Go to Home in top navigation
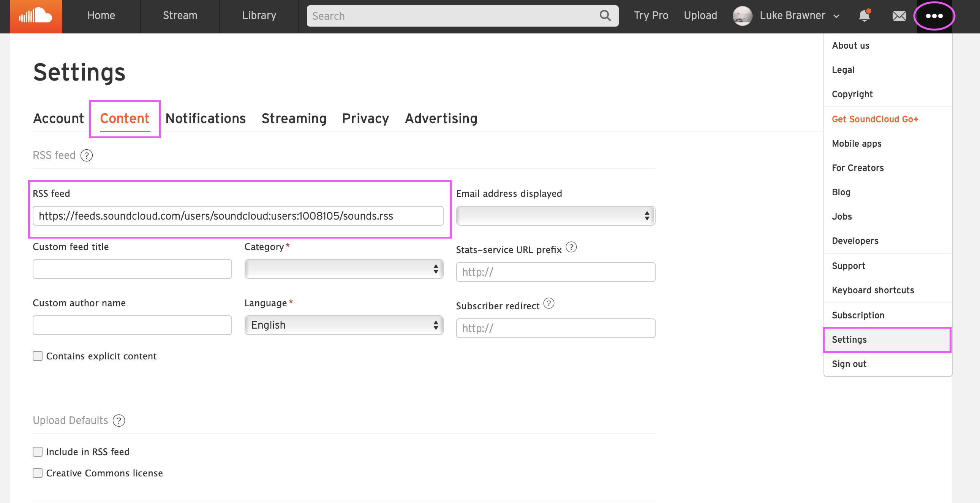This screenshot has width=980, height=503. pyautogui.click(x=101, y=16)
